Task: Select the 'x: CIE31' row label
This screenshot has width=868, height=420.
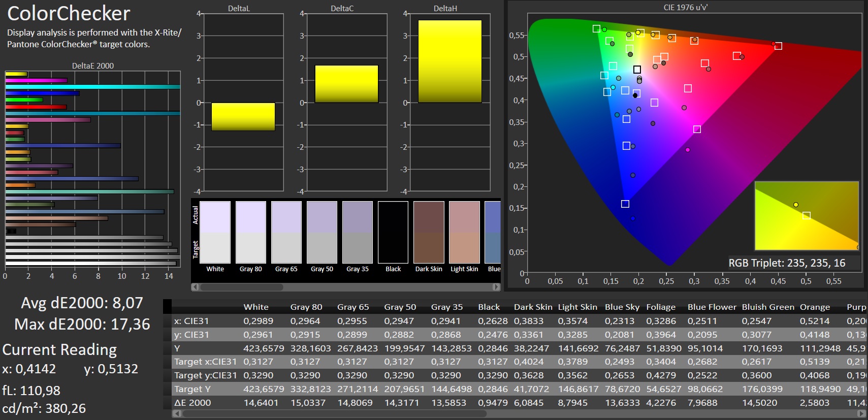Action: [191, 321]
